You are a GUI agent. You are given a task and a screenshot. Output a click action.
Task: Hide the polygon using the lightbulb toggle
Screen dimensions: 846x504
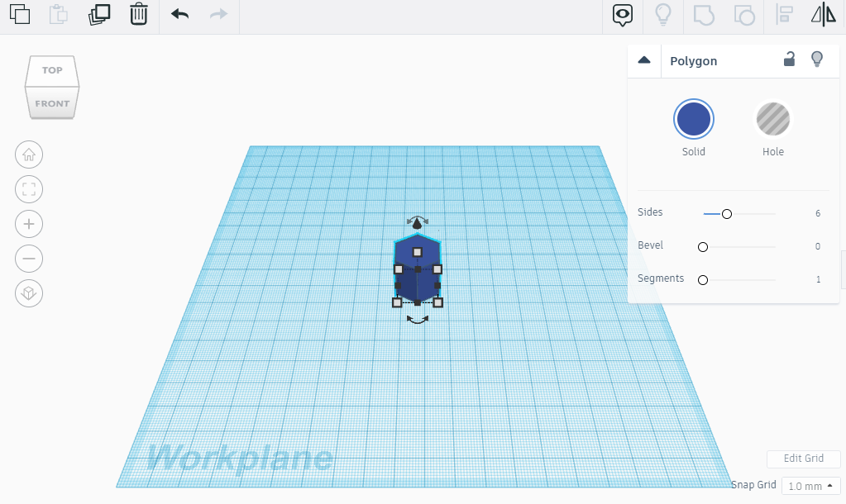point(817,59)
